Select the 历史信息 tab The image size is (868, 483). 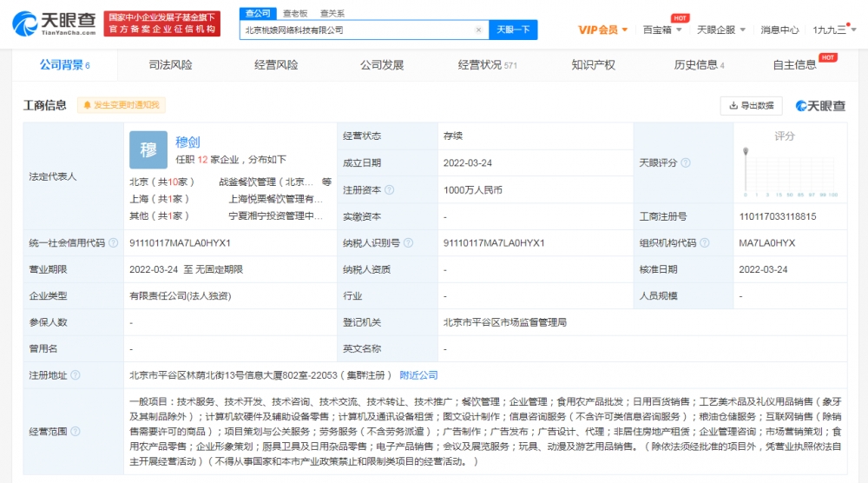[x=699, y=65]
